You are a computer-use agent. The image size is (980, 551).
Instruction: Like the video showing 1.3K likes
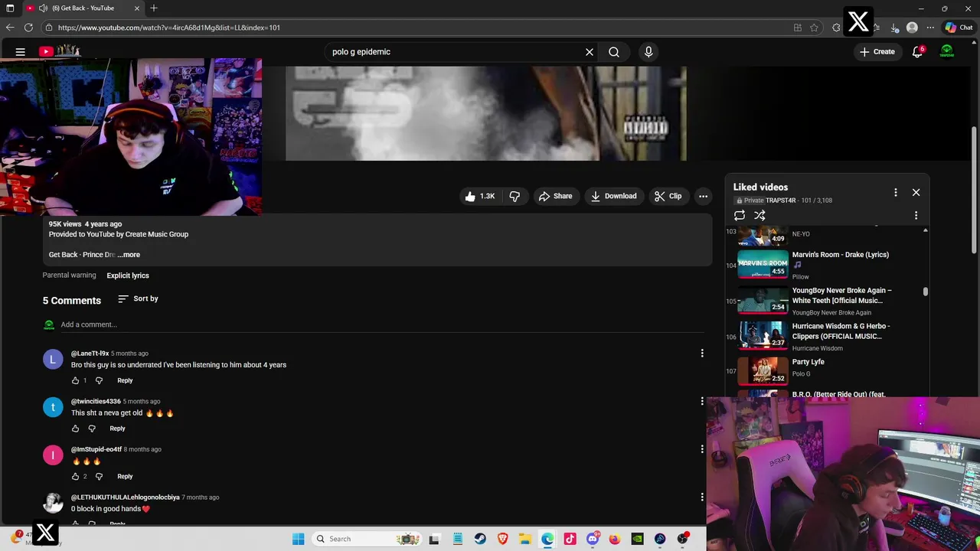click(479, 196)
